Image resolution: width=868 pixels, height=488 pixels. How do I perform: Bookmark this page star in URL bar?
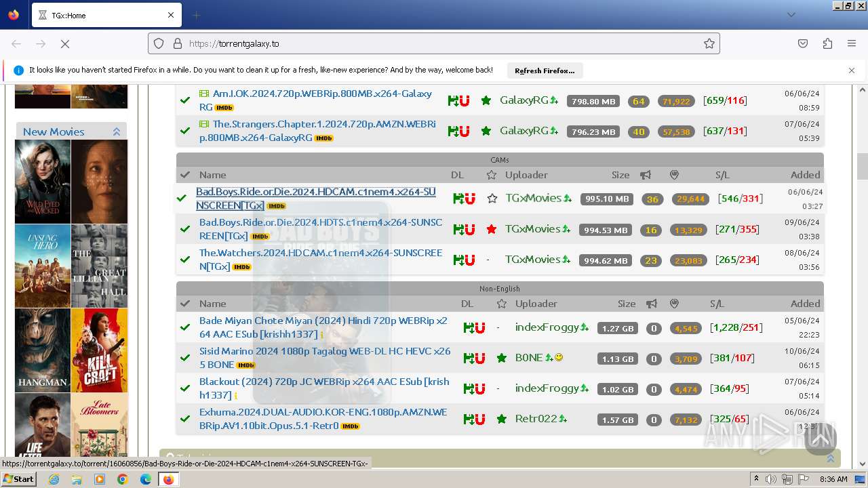[x=709, y=43]
